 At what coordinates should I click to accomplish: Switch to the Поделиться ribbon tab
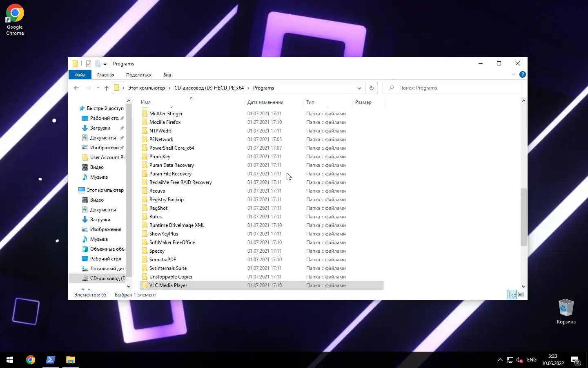(139, 75)
